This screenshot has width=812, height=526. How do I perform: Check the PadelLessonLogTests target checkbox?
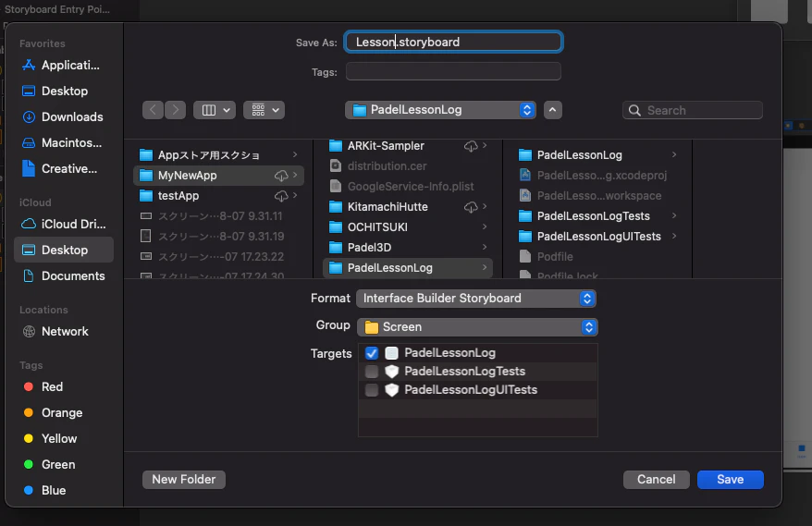coord(372,372)
